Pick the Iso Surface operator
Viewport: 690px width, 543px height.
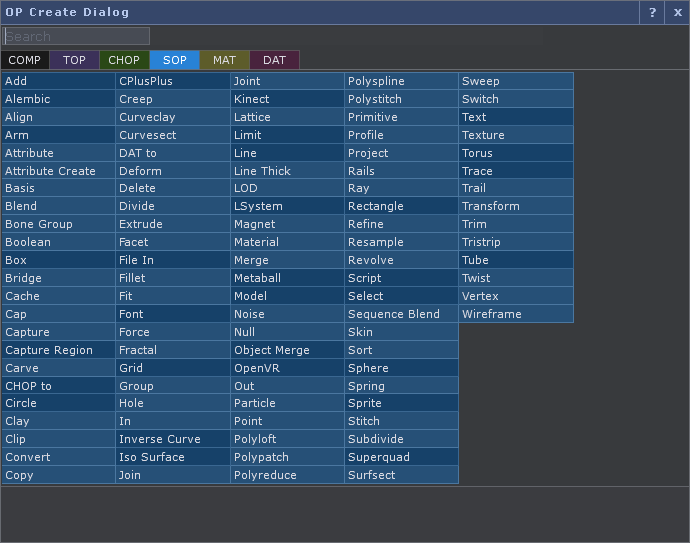pyautogui.click(x=172, y=457)
